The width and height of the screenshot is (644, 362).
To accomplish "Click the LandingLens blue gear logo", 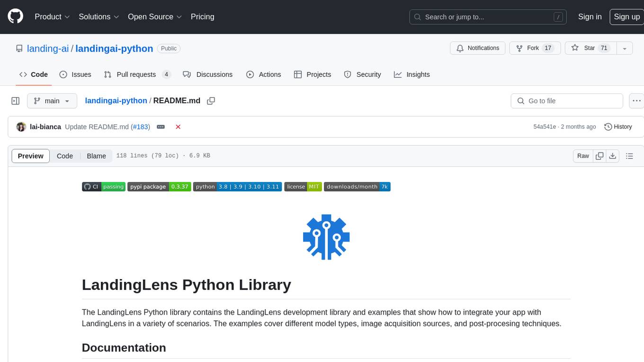I will pos(326,236).
